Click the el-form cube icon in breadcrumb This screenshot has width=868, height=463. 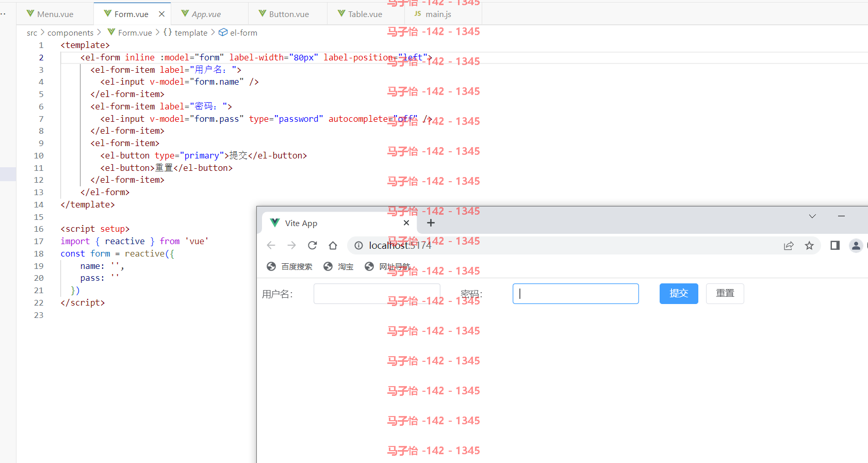(x=223, y=32)
